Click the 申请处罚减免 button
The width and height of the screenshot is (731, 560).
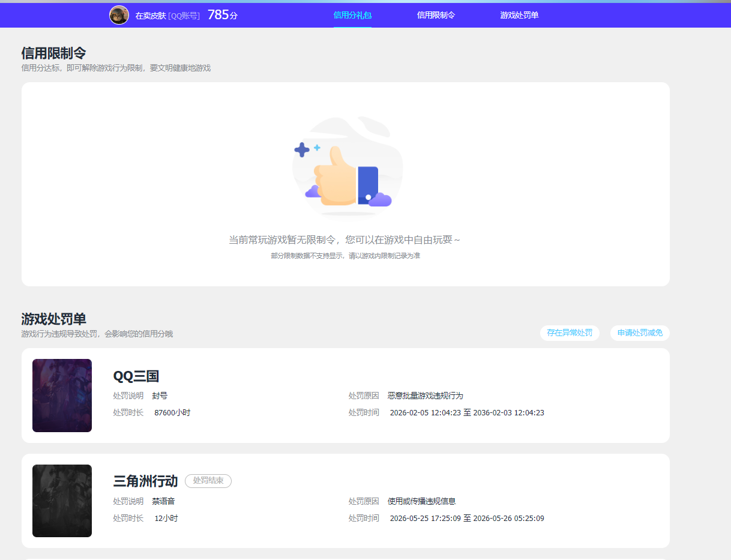tap(640, 333)
